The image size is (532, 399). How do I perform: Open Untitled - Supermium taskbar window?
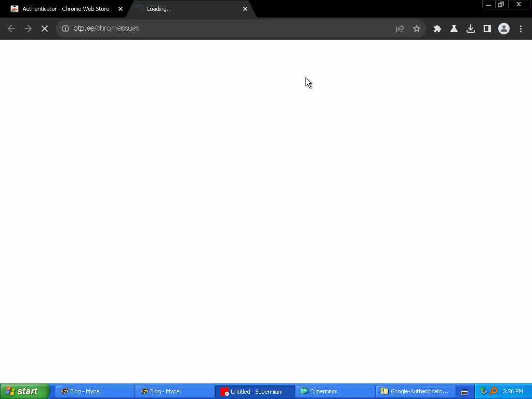[x=255, y=392]
